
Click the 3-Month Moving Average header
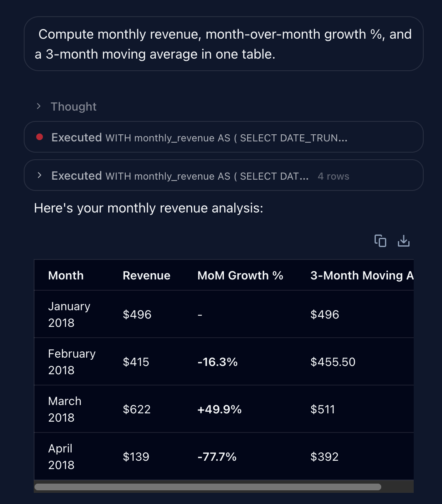tap(362, 275)
